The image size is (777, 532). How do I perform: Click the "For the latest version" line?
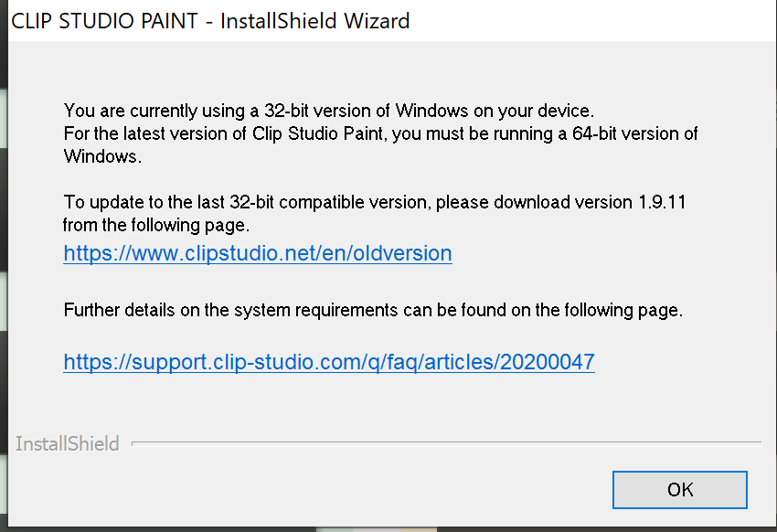[x=380, y=134]
